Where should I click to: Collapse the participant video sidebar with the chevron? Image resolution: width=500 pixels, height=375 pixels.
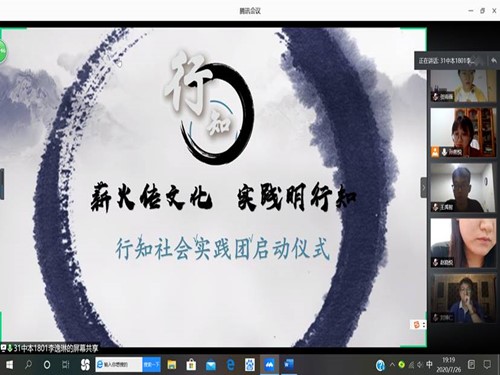tap(424, 188)
